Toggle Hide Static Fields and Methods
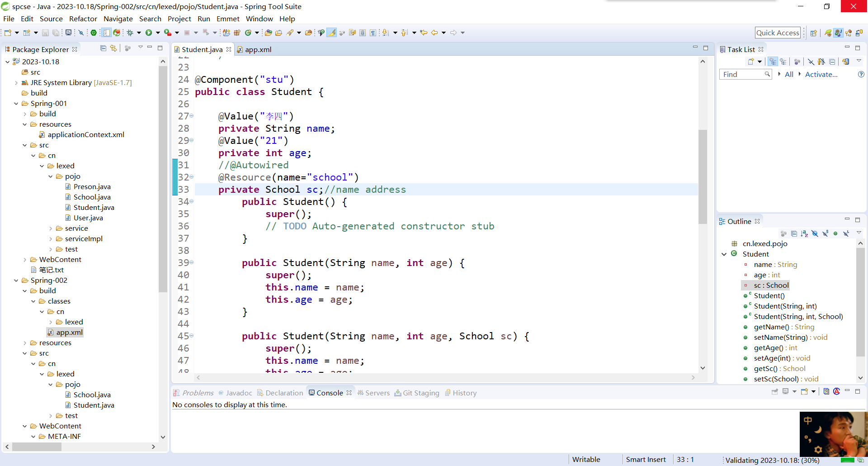This screenshot has width=868, height=466. (825, 233)
